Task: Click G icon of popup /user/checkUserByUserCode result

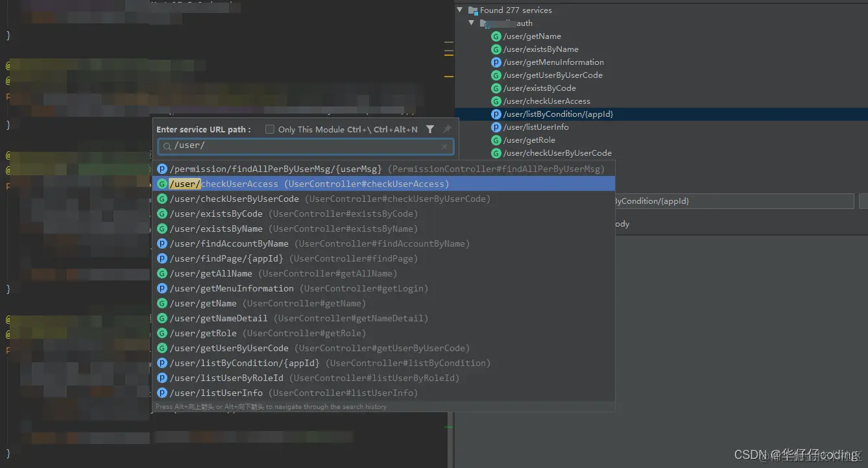Action: coord(163,199)
